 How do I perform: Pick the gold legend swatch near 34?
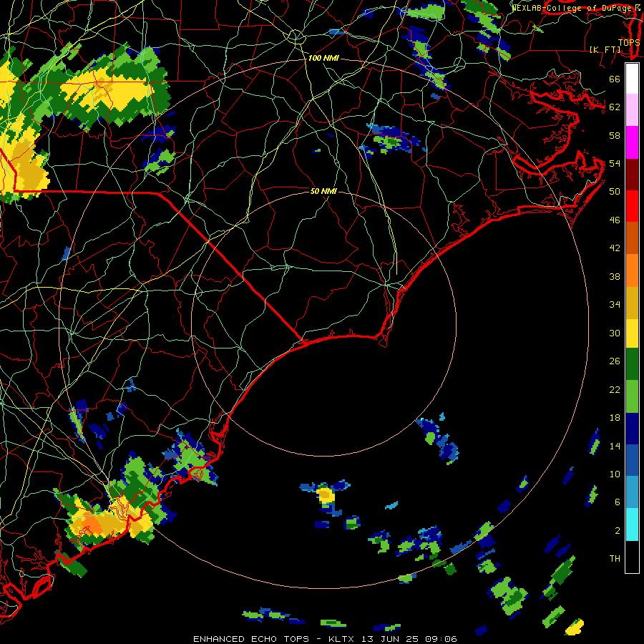coord(632,302)
